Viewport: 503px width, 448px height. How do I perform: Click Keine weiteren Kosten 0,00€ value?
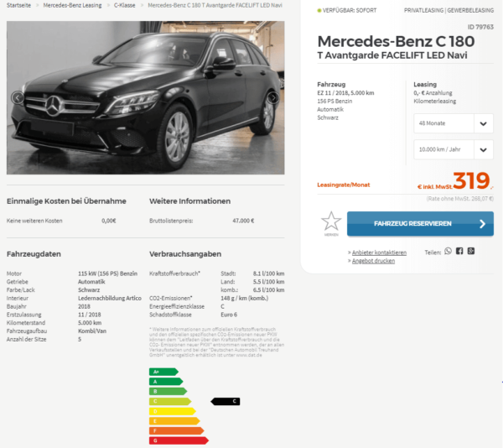[109, 221]
